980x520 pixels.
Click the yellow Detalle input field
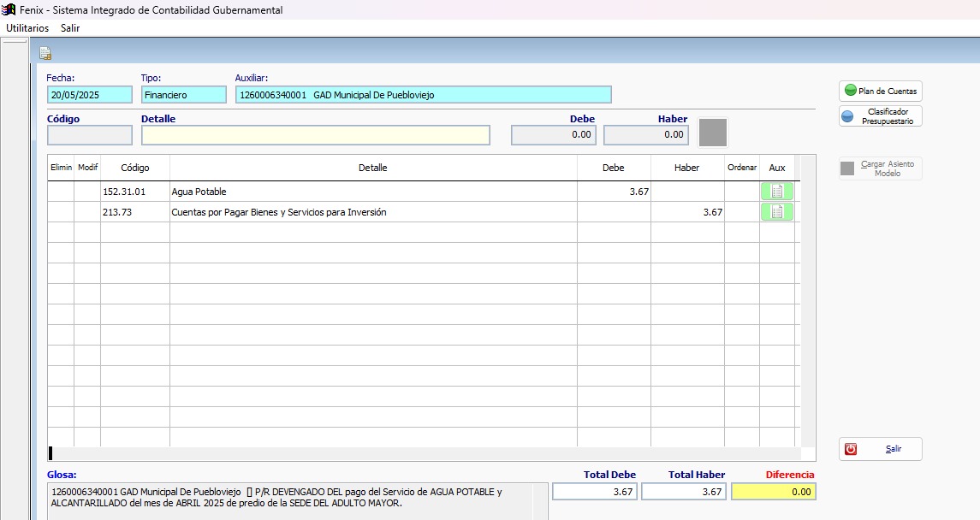pyautogui.click(x=315, y=135)
